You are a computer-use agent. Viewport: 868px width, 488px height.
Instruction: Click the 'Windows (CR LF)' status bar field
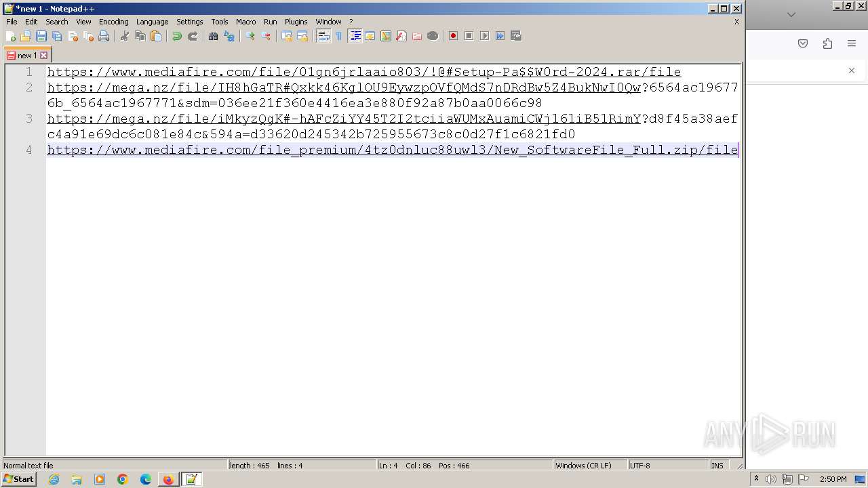tap(589, 466)
